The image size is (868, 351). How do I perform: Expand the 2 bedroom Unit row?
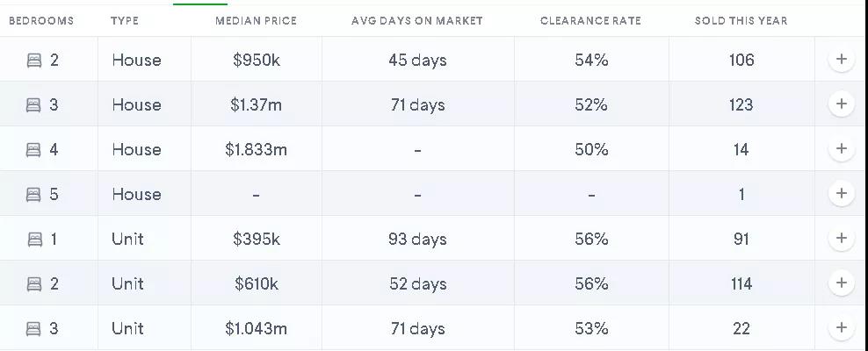tap(841, 283)
